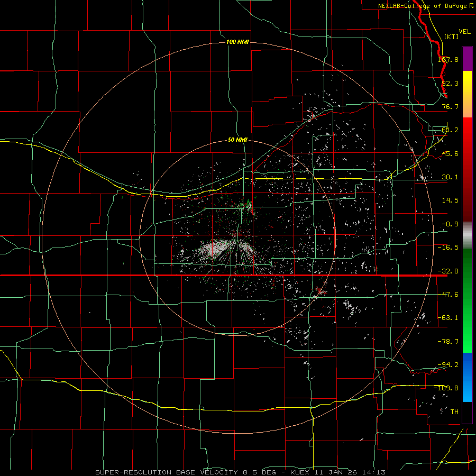Pick the blue segment of the velocity color bar
The width and height of the screenshot is (476, 476).
point(467,377)
